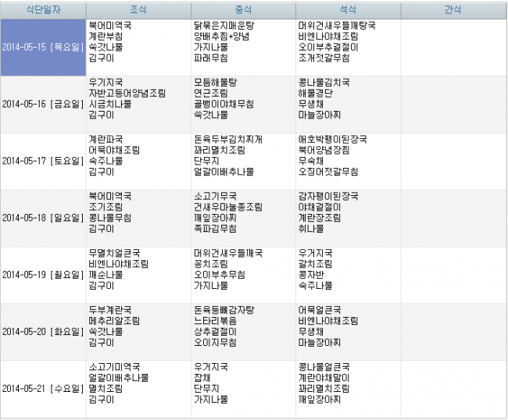Select the 2014-05-21 [수요일] date cell
The height and width of the screenshot is (420, 508).
[x=42, y=388]
